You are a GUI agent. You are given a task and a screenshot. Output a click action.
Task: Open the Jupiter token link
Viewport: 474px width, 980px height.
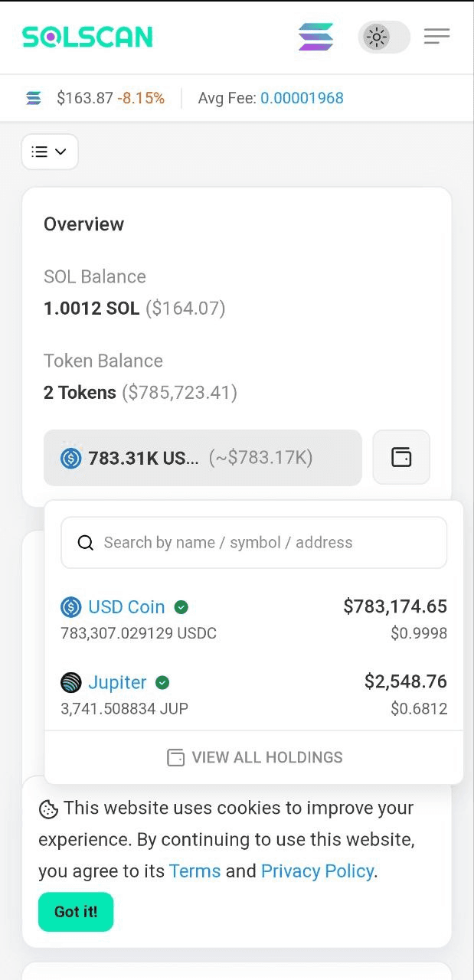coord(117,682)
